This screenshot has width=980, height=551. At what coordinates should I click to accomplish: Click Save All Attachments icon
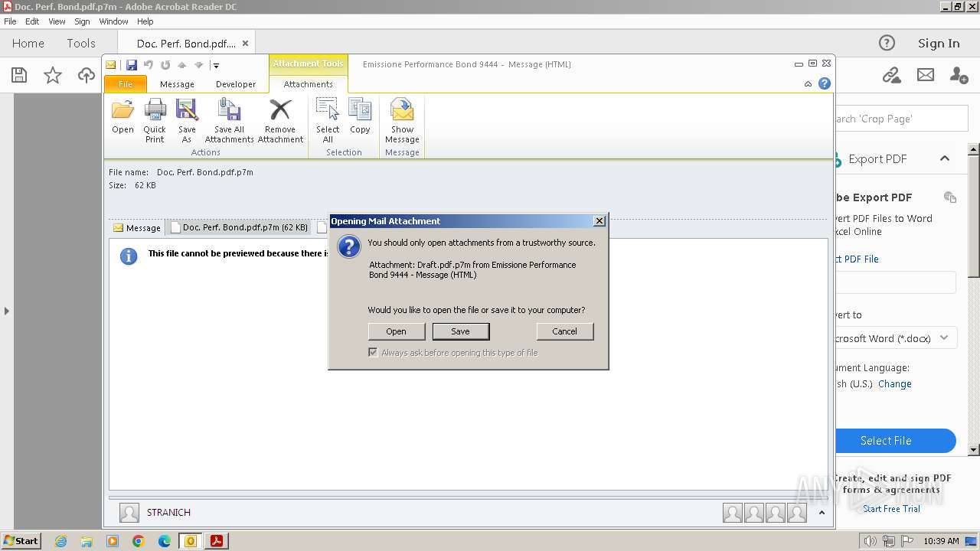pos(229,111)
